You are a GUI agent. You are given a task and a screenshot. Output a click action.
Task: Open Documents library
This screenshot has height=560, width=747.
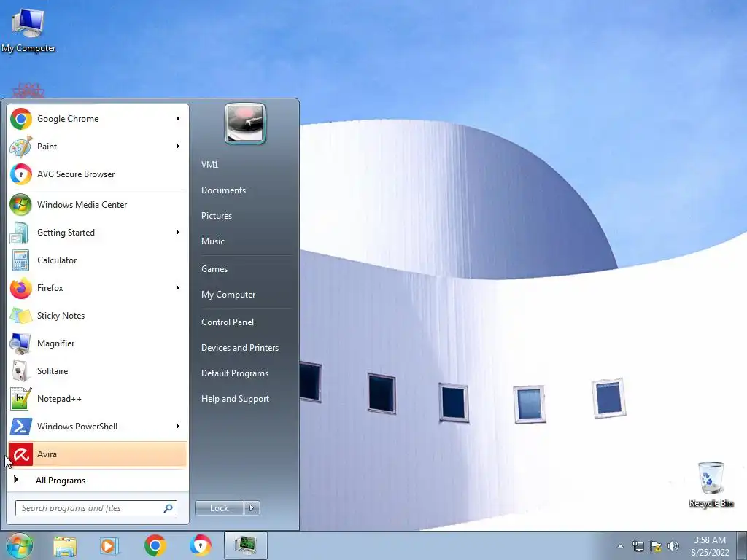pyautogui.click(x=223, y=190)
